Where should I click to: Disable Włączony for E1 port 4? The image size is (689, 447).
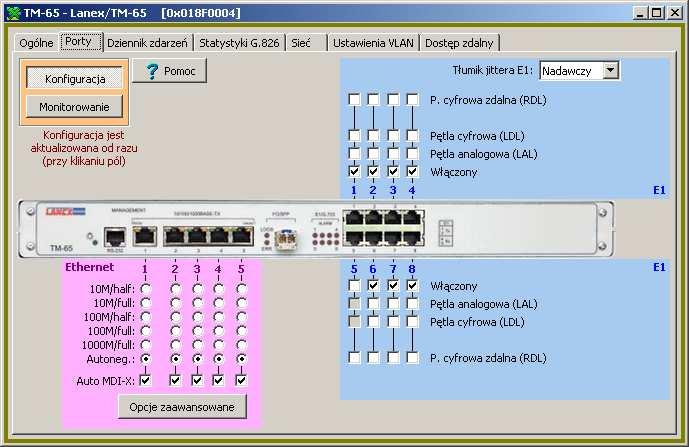[412, 171]
